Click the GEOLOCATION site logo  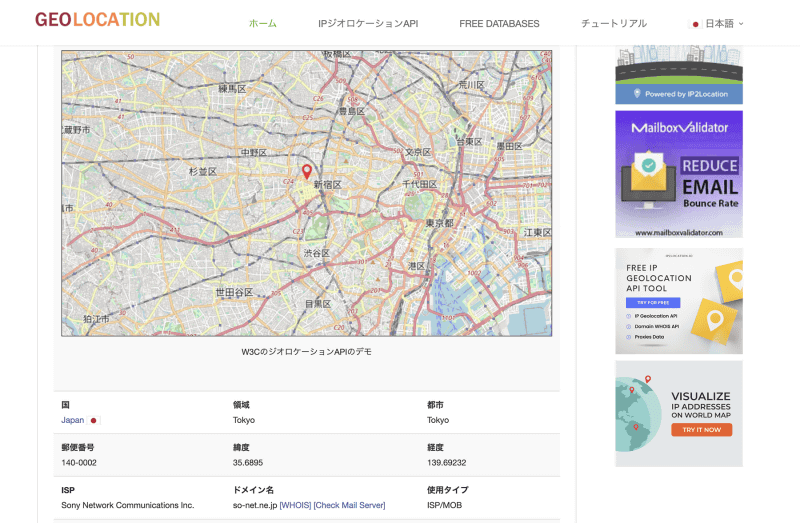97,19
